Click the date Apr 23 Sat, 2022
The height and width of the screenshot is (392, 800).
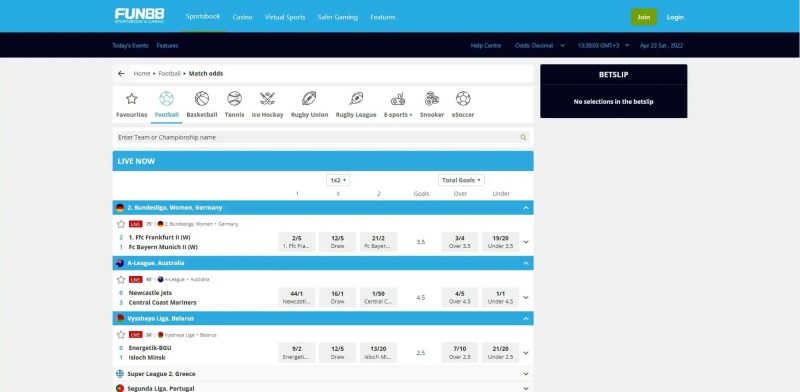pyautogui.click(x=661, y=45)
